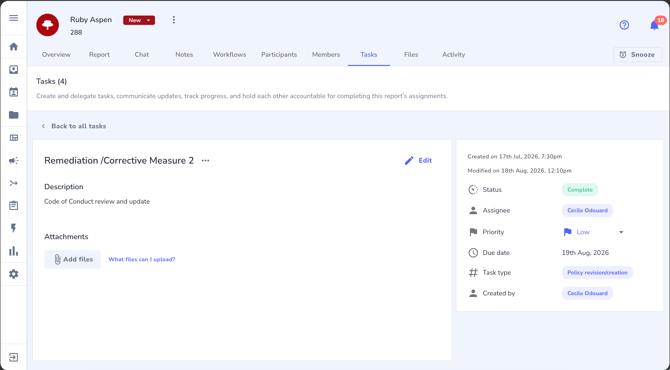Click the paperclip icon on Add files
Image resolution: width=670 pixels, height=370 pixels.
pyautogui.click(x=57, y=259)
